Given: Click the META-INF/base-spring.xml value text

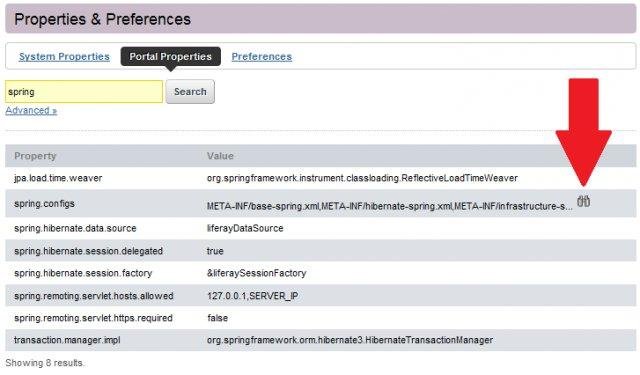Looking at the screenshot, I should point(389,206).
